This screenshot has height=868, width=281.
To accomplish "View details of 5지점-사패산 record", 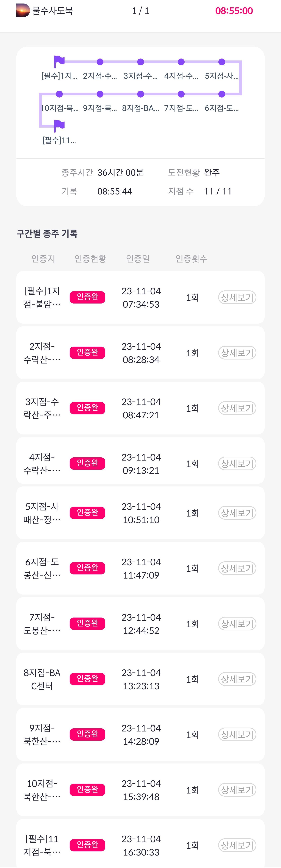I will [x=237, y=513].
